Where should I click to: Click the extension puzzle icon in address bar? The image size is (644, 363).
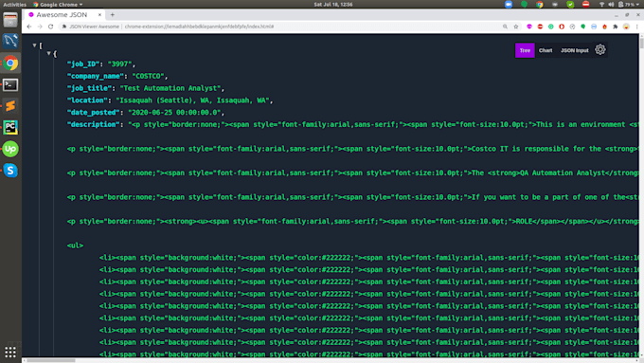pos(64,27)
